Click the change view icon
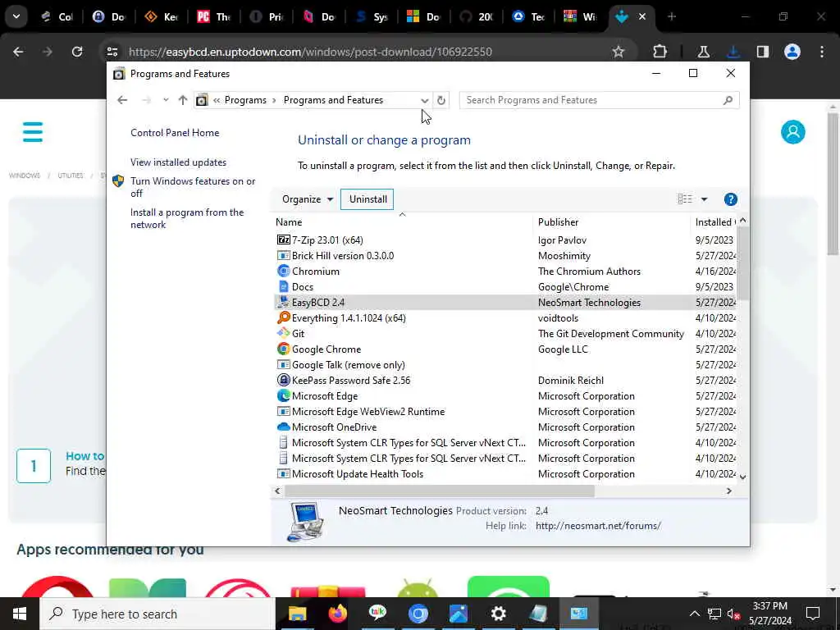Image resolution: width=840 pixels, height=630 pixels. (685, 199)
